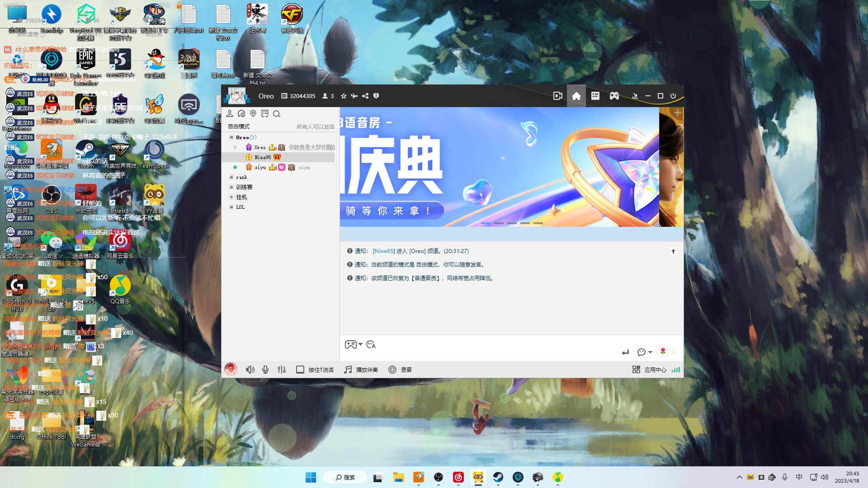Open the Steam desktop shortcut

(x=86, y=154)
